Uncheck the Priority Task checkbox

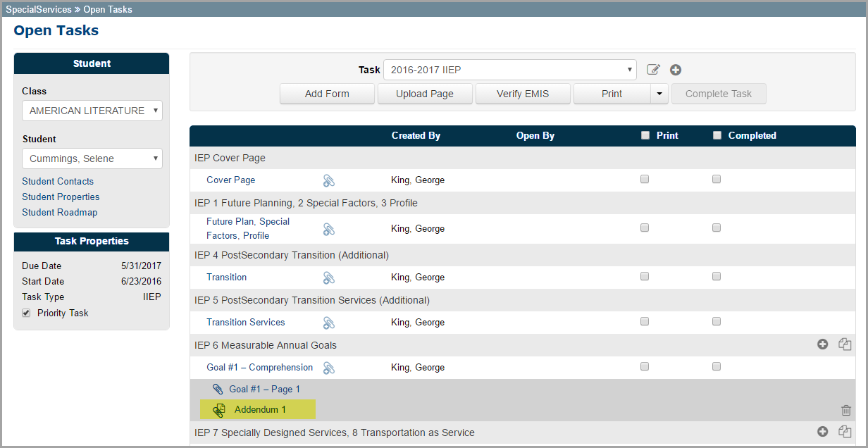26,313
